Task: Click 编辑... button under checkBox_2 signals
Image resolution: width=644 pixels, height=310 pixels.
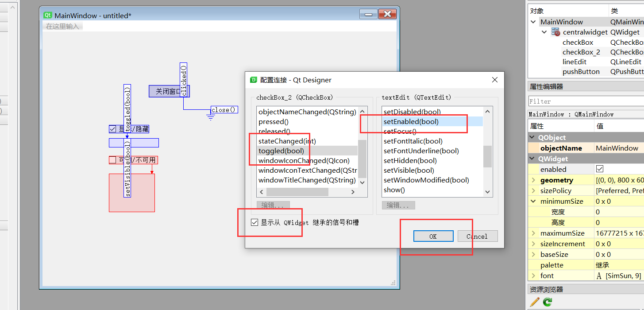Action: coord(273,205)
